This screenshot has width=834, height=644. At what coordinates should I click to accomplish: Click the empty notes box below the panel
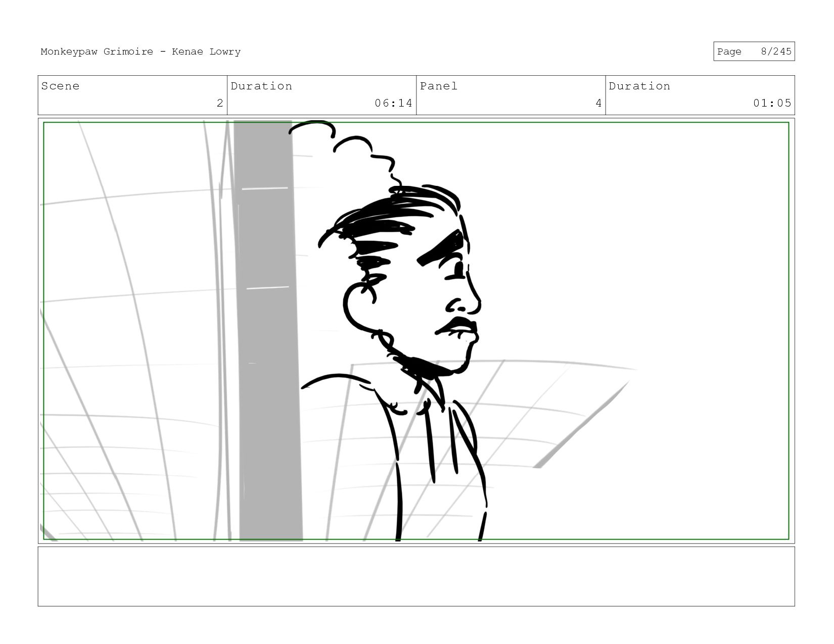coord(416,576)
